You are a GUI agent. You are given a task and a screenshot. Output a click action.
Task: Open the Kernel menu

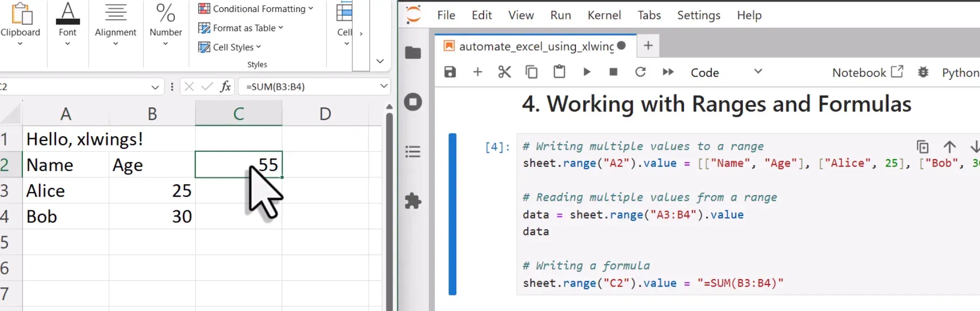(x=604, y=15)
